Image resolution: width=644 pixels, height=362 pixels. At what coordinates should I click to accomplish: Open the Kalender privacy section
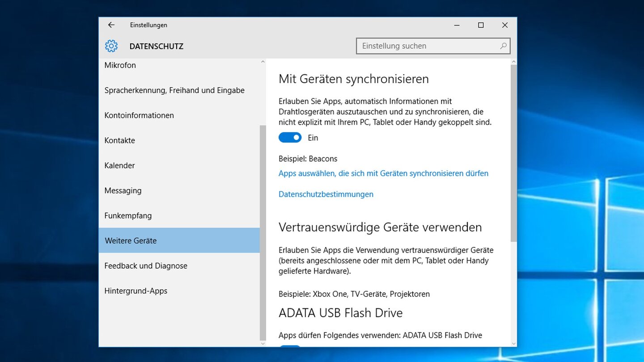point(119,165)
